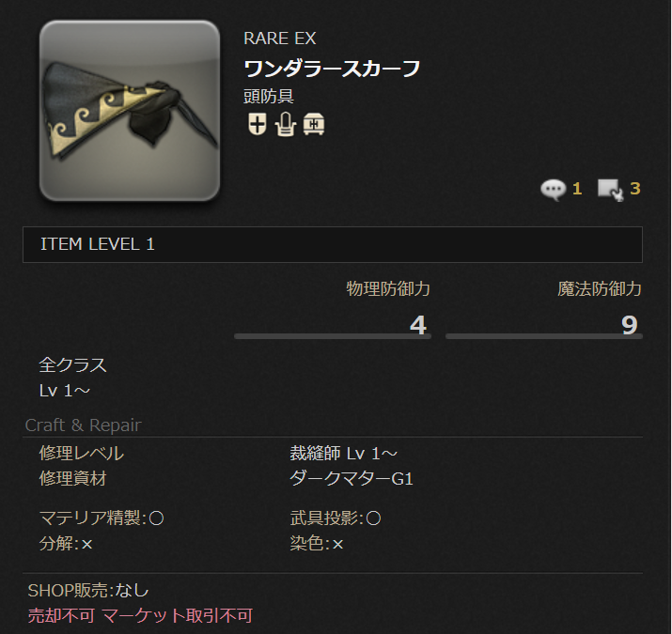This screenshot has width=672, height=634.
Task: Click the ダークマターG1 repair material
Action: tap(352, 478)
